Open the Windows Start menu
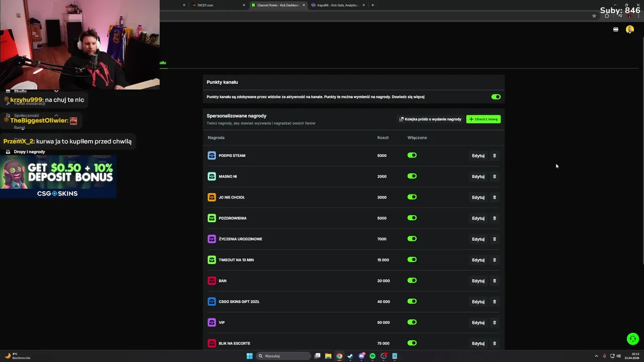The height and width of the screenshot is (362, 644). (x=250, y=356)
